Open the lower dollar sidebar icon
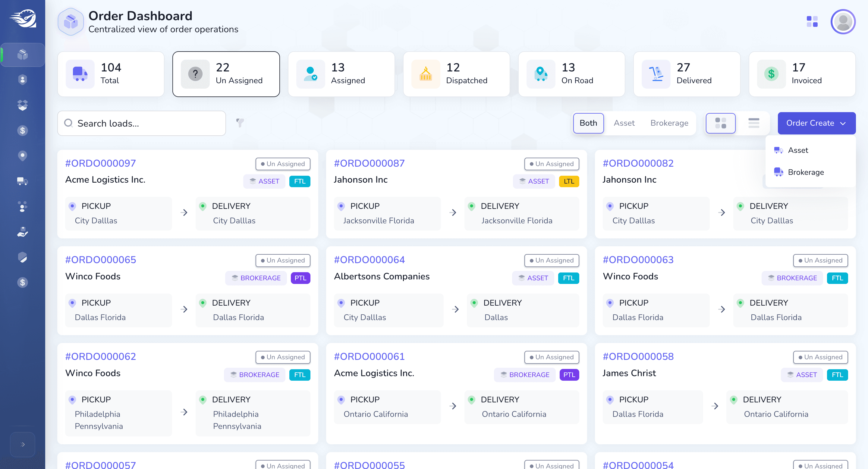The image size is (868, 469). 23,282
